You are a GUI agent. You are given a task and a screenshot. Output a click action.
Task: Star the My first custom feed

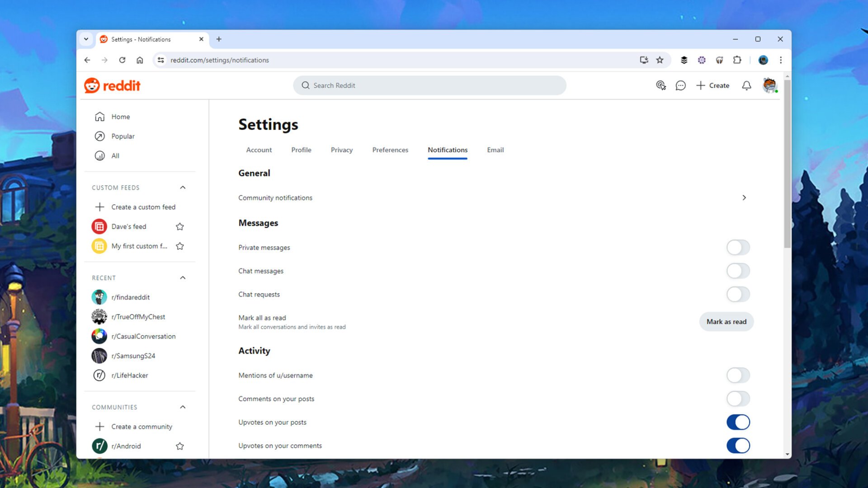pyautogui.click(x=180, y=246)
